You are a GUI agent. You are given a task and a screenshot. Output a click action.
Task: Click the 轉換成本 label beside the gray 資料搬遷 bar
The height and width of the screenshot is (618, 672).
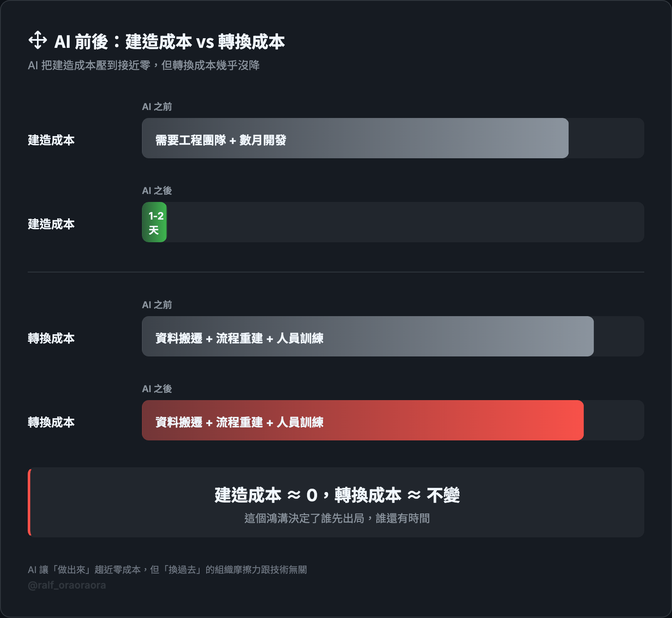coord(51,338)
